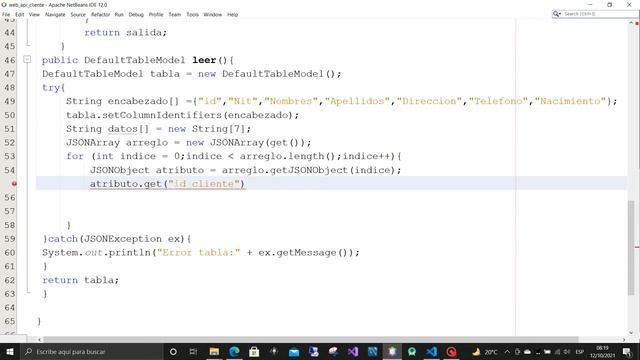Click the red error stripe mark

pyautogui.click(x=637, y=247)
